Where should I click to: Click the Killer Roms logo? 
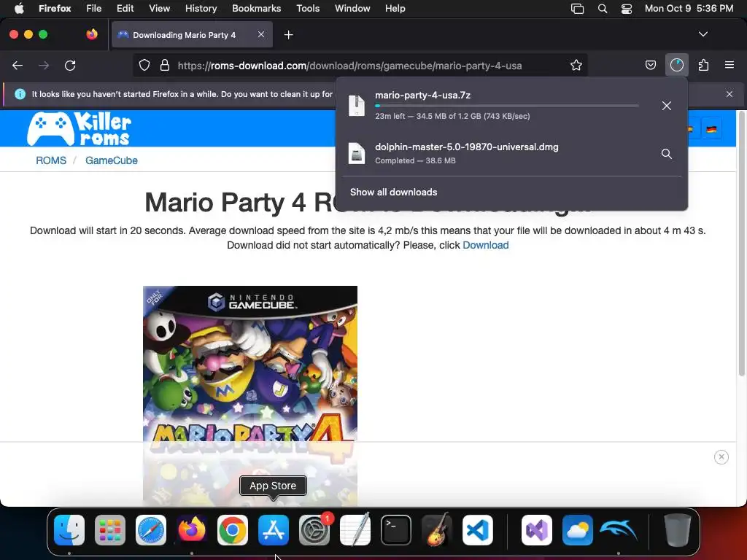[79, 128]
